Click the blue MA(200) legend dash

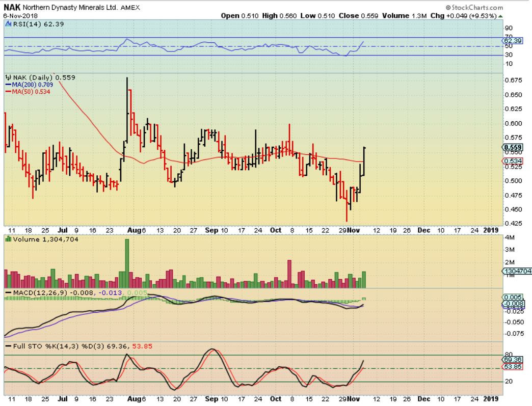coord(8,85)
